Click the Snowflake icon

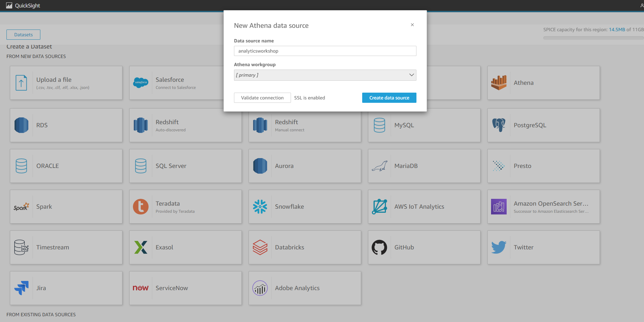260,207
